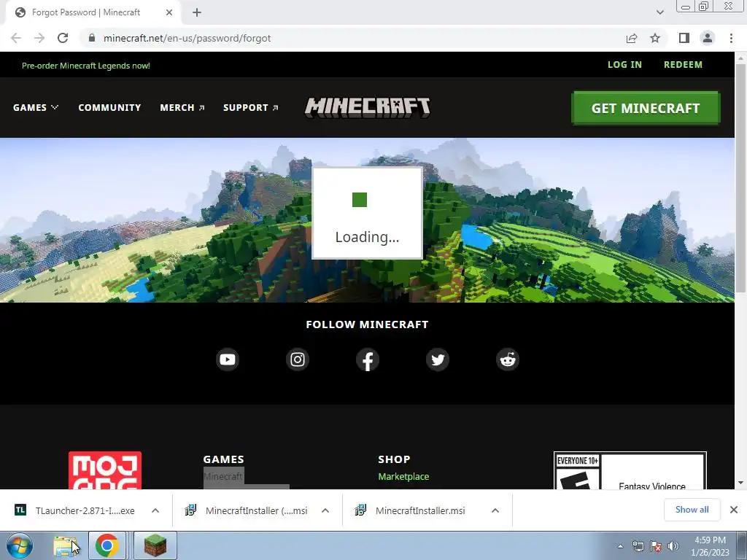Screen dimensions: 747x560
Task: Open options for TLauncher download
Action: pyautogui.click(x=155, y=510)
